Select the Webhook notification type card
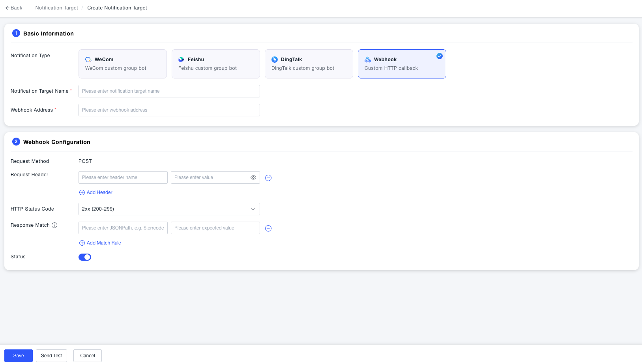 coord(402,64)
